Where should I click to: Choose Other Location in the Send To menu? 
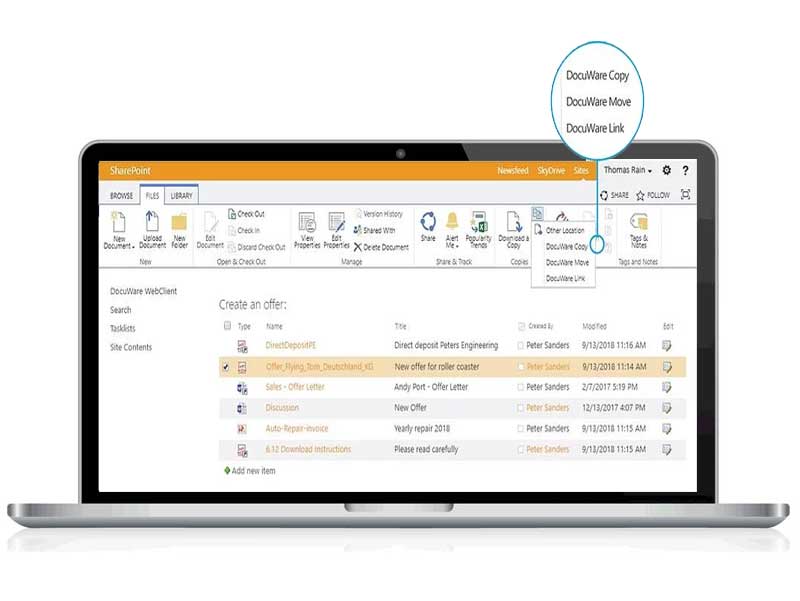tap(564, 231)
